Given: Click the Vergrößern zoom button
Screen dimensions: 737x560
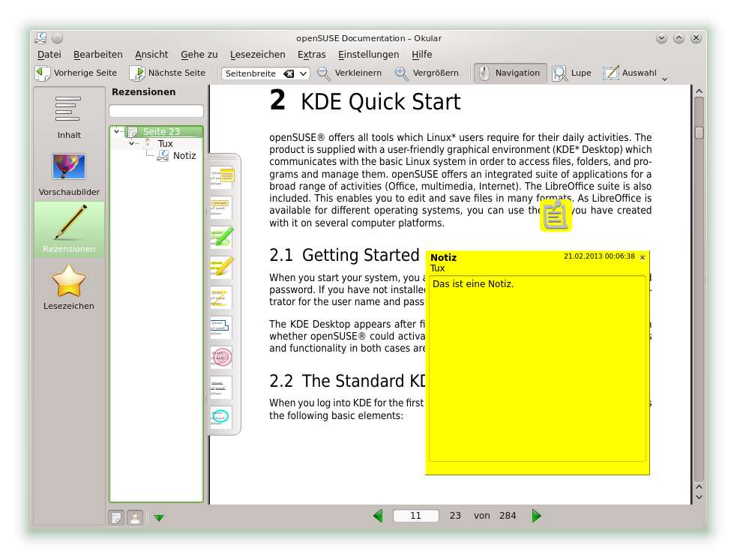Looking at the screenshot, I should [x=427, y=73].
